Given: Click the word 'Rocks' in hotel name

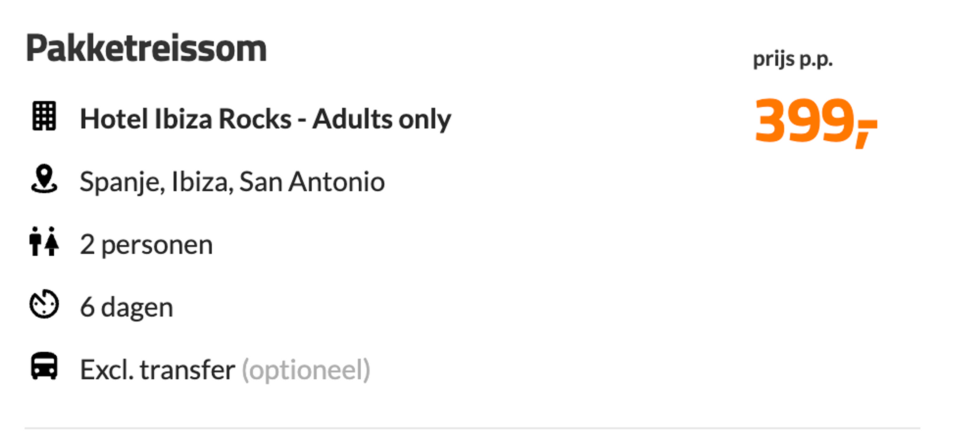Looking at the screenshot, I should 255,119.
